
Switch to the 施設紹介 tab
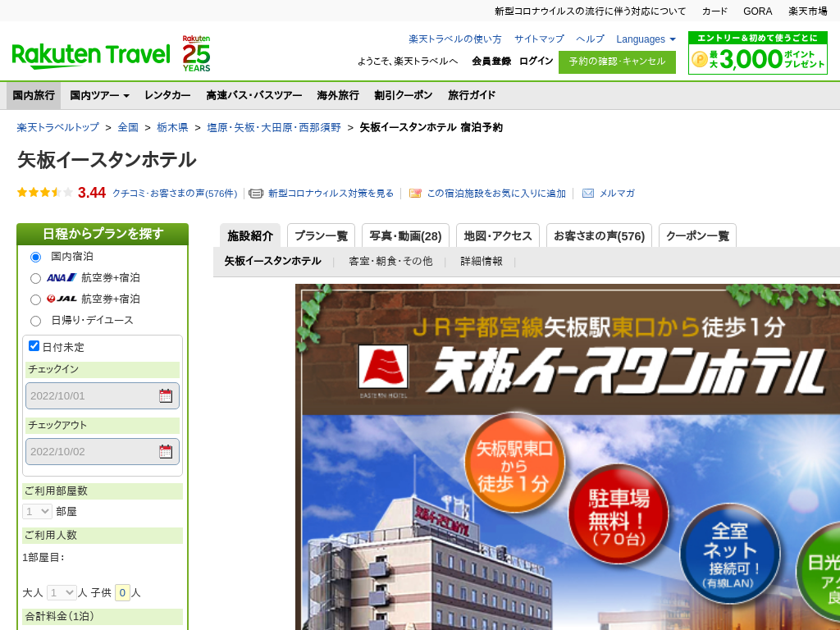tap(250, 235)
